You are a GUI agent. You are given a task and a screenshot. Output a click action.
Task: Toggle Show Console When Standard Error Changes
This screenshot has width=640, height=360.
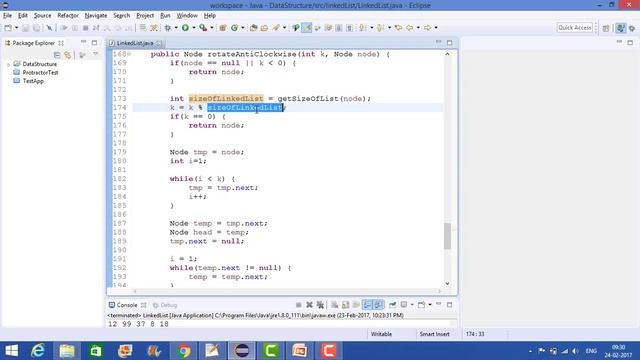pos(378,305)
